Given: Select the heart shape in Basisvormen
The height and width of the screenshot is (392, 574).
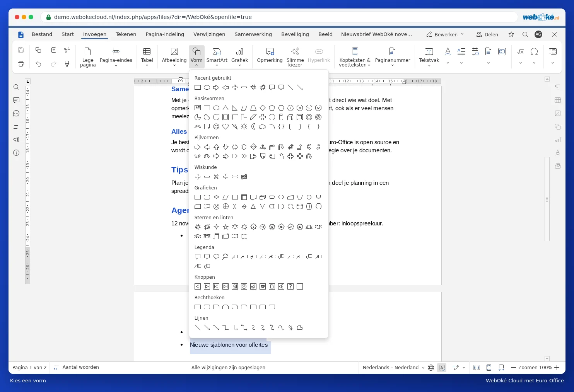Looking at the screenshot, I should coord(226,126).
